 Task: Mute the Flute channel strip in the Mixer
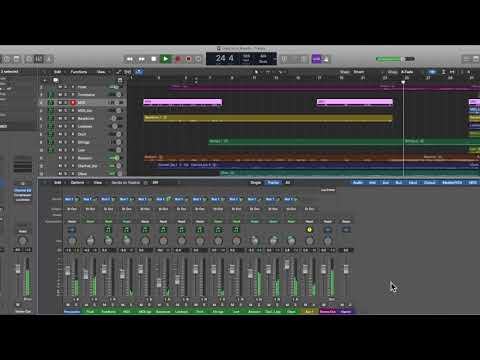tap(87, 305)
